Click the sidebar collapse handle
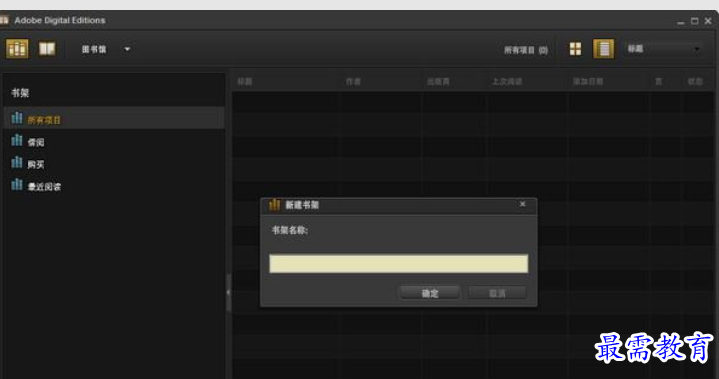719x379 pixels. 228,292
